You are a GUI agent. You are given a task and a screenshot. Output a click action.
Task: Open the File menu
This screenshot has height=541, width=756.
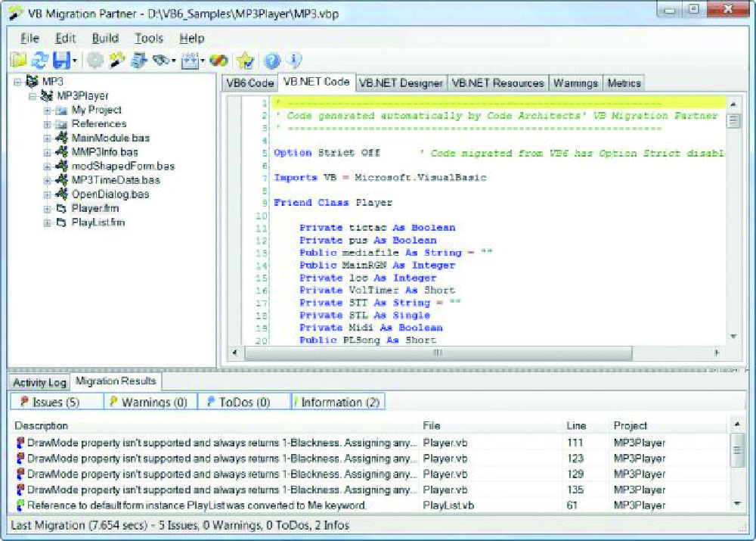30,38
